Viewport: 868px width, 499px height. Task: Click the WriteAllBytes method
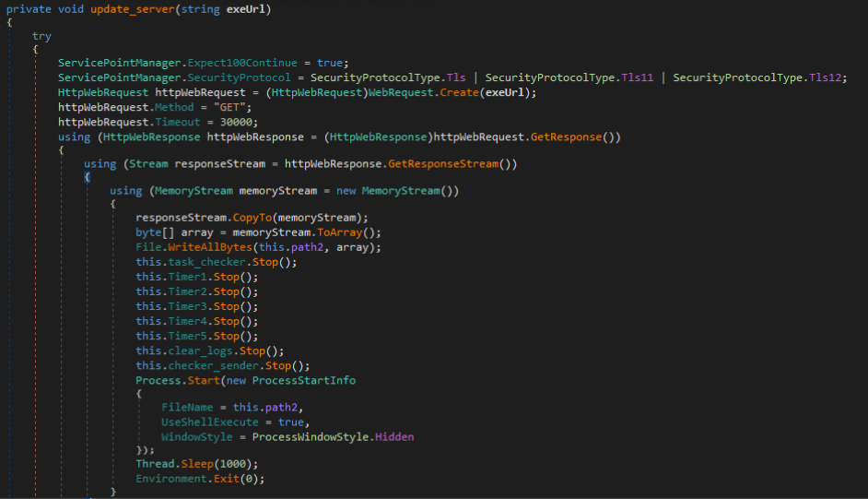coord(210,247)
